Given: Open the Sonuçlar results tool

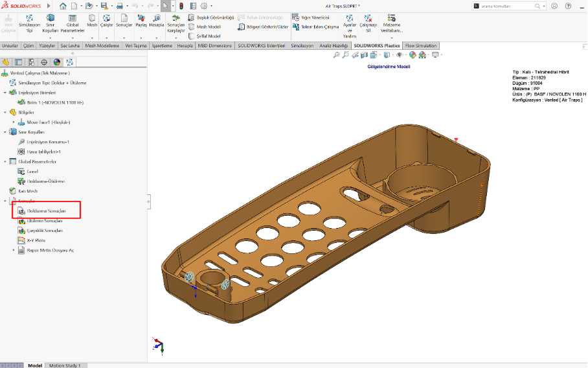Looking at the screenshot, I should coord(124,21).
